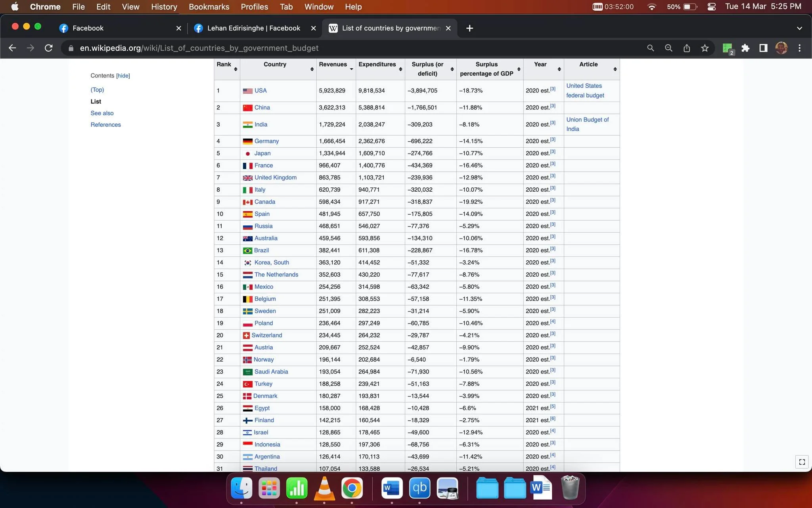Open the Bookmarks menu
This screenshot has height=508, width=812.
209,7
